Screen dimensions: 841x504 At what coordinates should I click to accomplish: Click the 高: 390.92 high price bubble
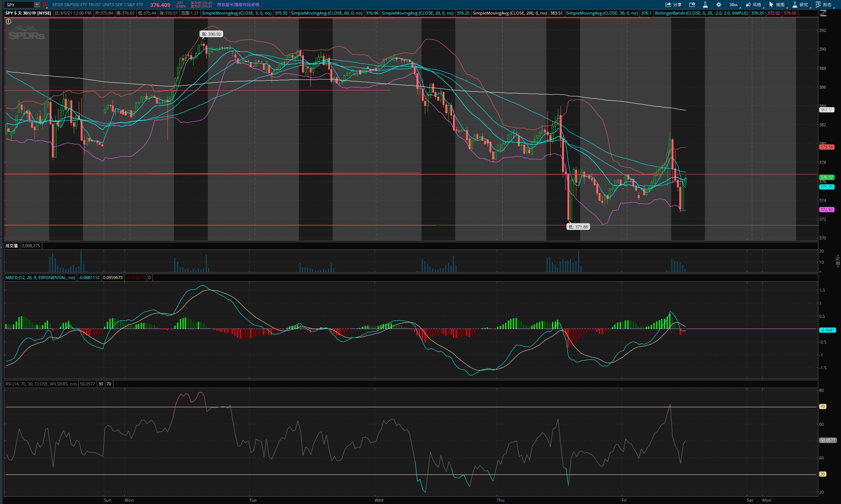[211, 34]
